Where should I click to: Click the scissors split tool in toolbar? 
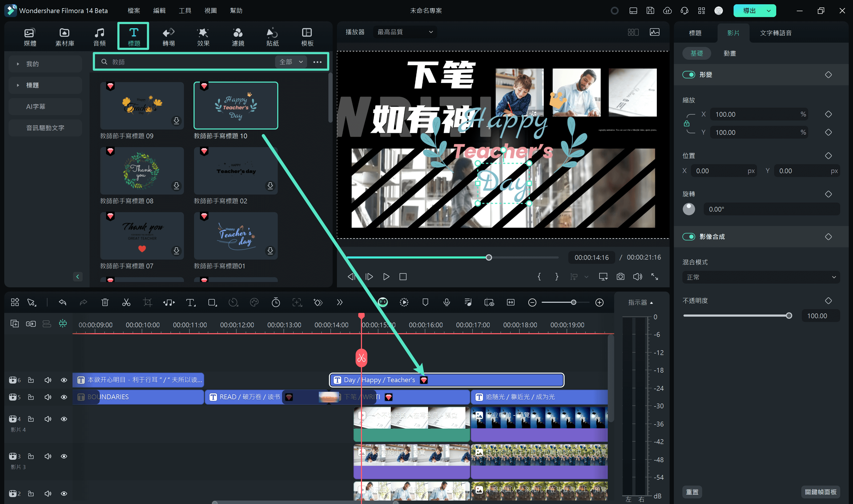[126, 302]
